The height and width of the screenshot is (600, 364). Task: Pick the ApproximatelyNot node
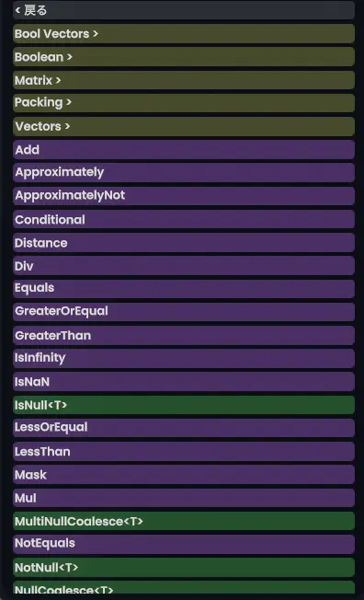coord(184,196)
